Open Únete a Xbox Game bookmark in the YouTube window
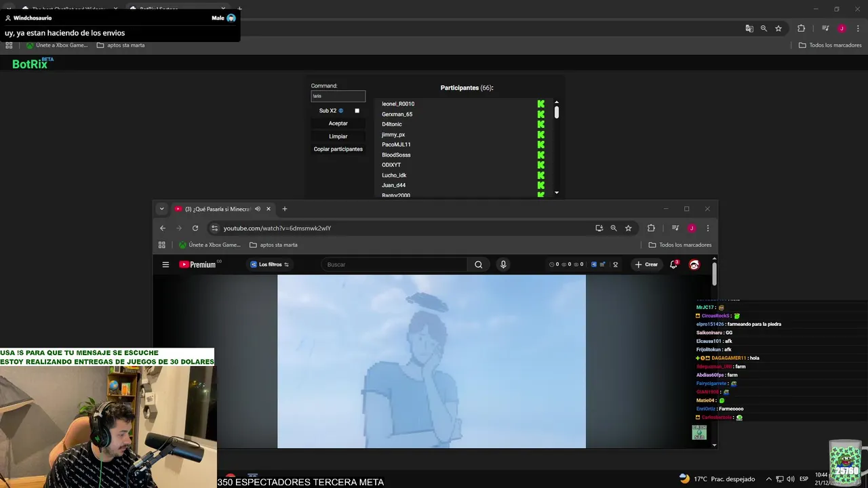Image resolution: width=868 pixels, height=488 pixels. click(210, 245)
